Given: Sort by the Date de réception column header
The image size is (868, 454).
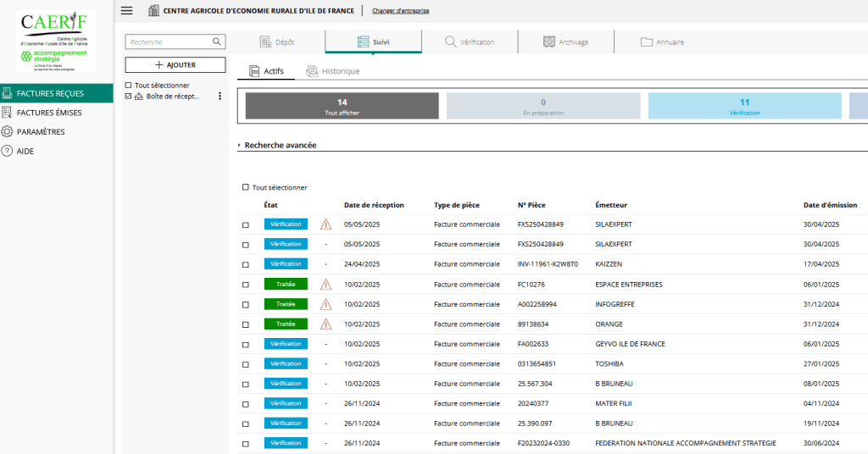Looking at the screenshot, I should [374, 205].
